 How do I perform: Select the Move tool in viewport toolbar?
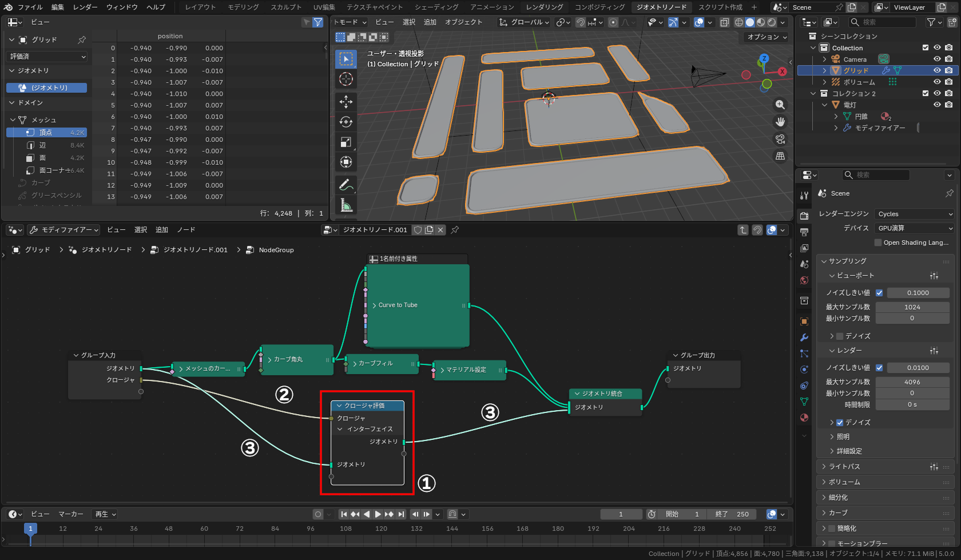pyautogui.click(x=346, y=102)
